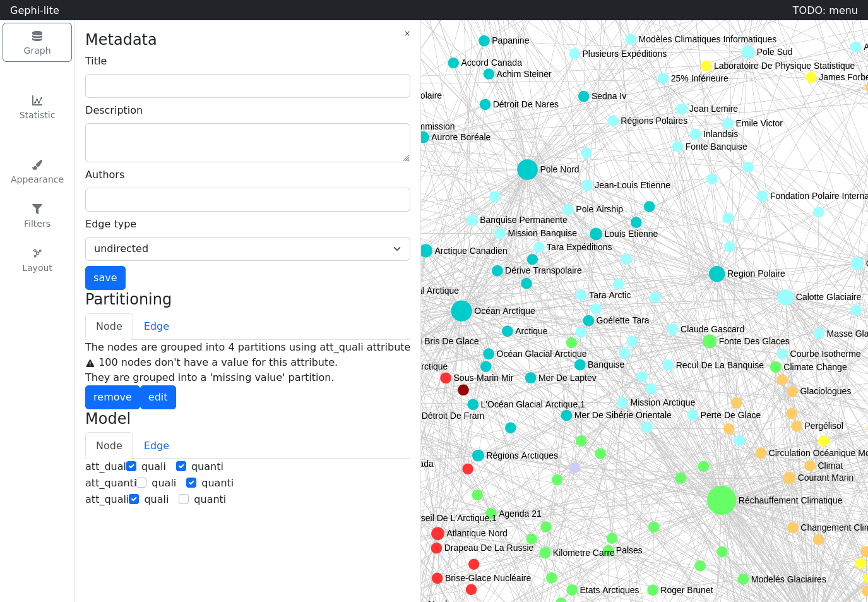Remove the node partitioning

(112, 397)
